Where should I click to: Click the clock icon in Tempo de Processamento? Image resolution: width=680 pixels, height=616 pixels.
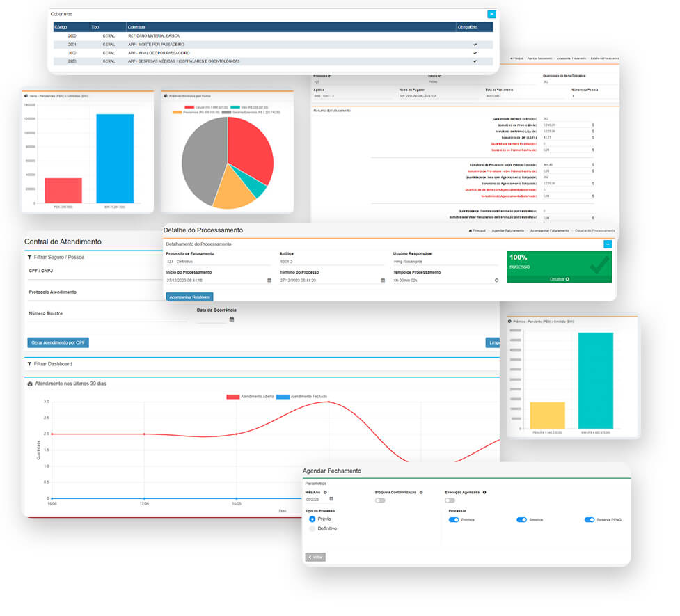496,281
